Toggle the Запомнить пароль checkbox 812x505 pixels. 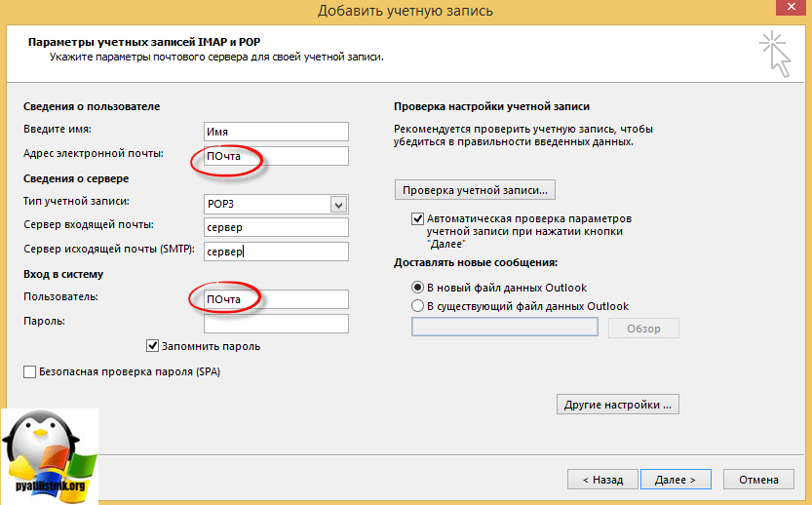153,345
